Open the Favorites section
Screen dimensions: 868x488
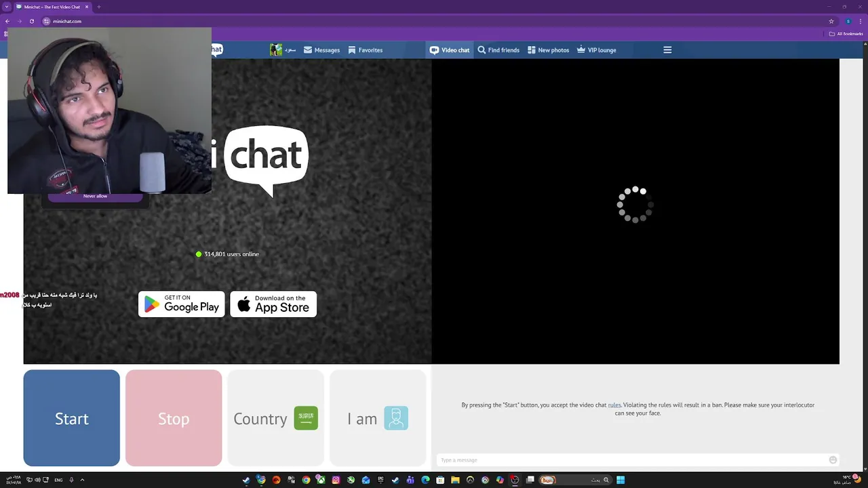click(365, 50)
